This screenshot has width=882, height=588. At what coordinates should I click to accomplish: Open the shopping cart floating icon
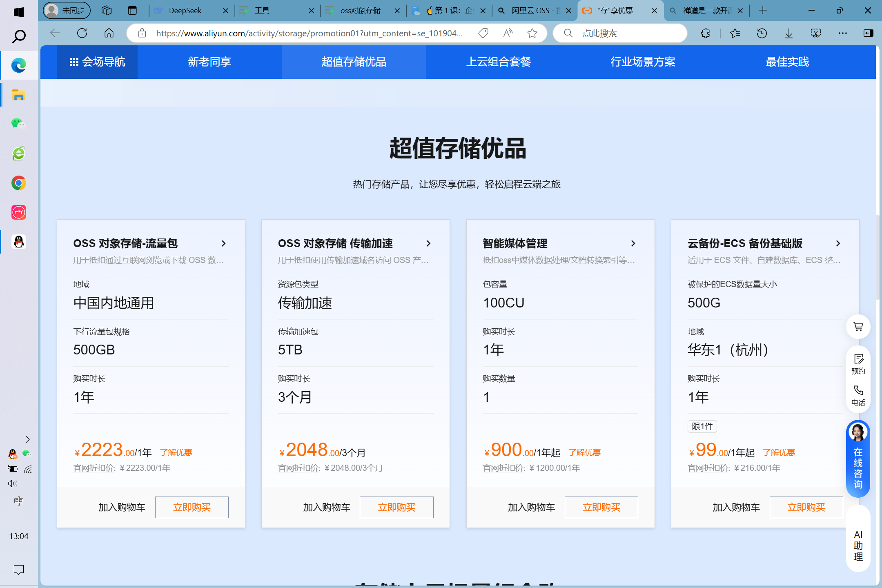[858, 327]
